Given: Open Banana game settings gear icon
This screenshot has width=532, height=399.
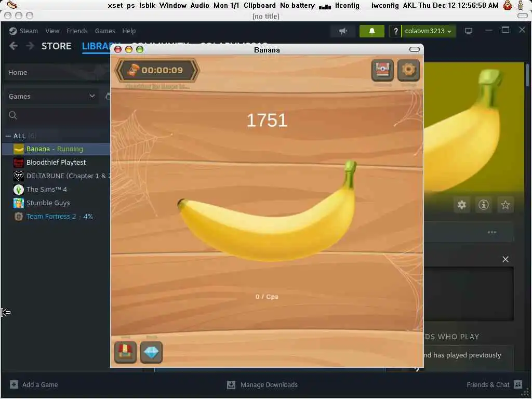Looking at the screenshot, I should [x=408, y=70].
